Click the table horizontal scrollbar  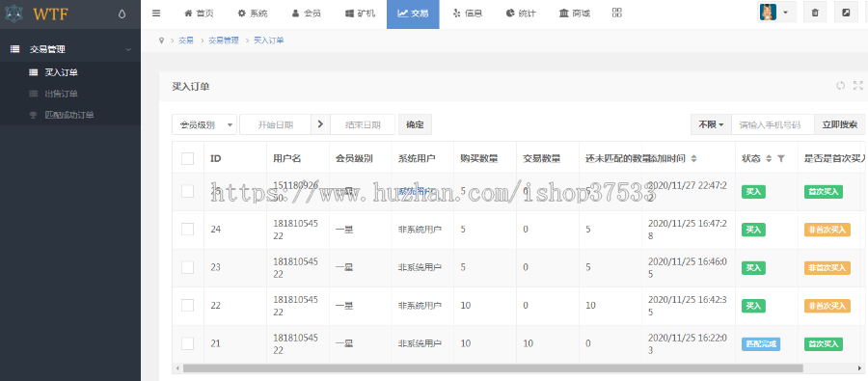[x=493, y=367]
